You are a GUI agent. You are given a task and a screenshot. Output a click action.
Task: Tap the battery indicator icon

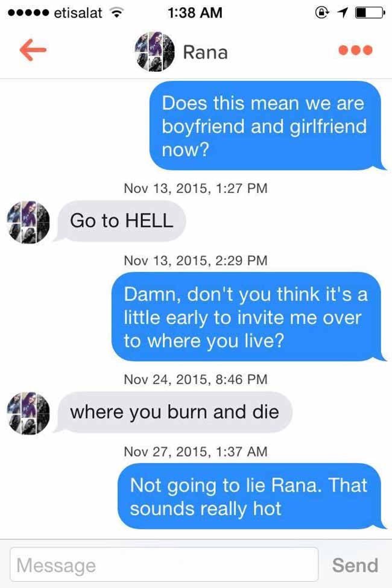pos(370,13)
